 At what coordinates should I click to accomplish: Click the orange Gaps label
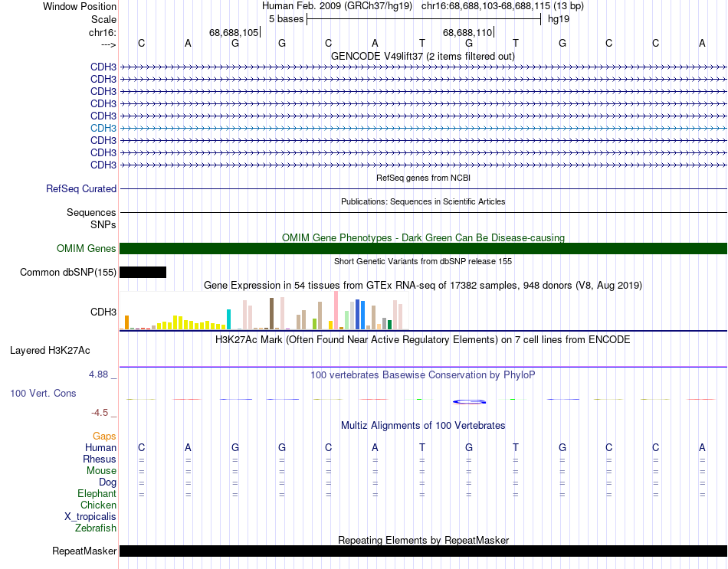point(104,437)
